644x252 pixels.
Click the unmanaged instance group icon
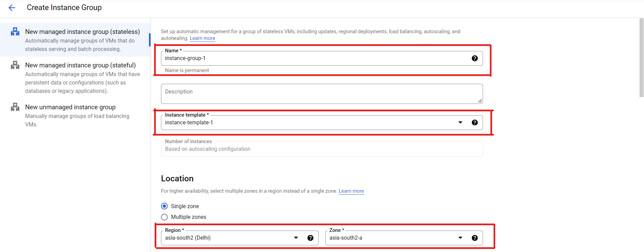coord(15,107)
